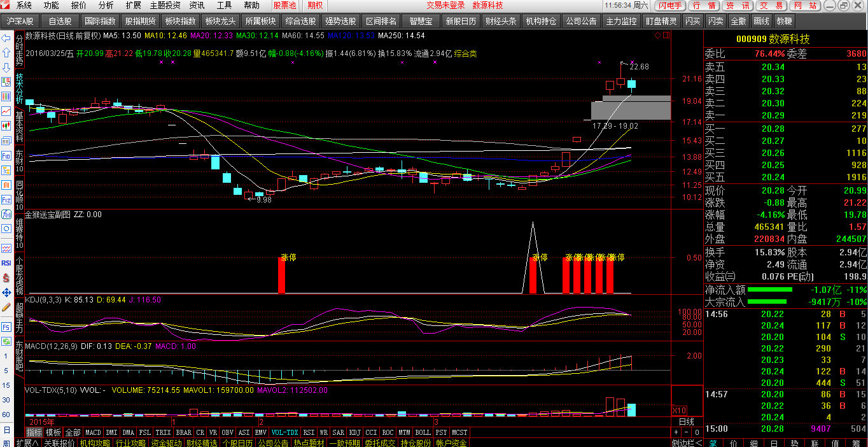Select the 个股龙虎榜 vertical tab

point(19,277)
